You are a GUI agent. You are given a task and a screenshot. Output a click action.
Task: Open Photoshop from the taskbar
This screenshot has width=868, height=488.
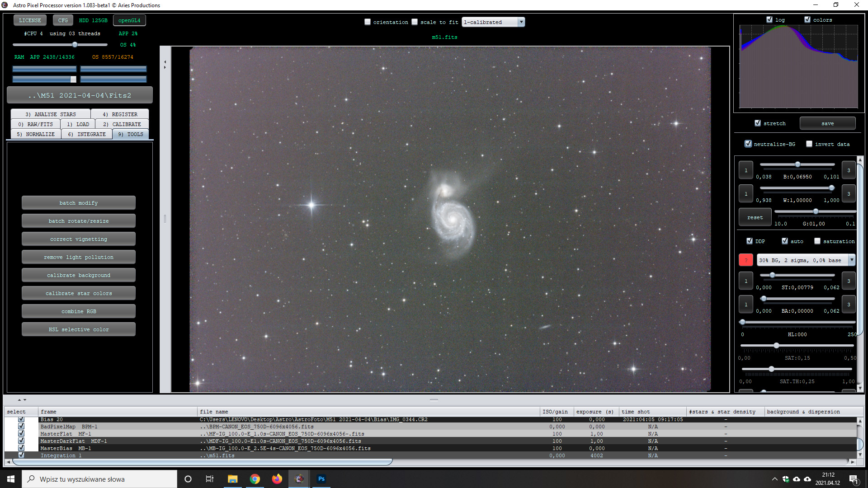[321, 479]
